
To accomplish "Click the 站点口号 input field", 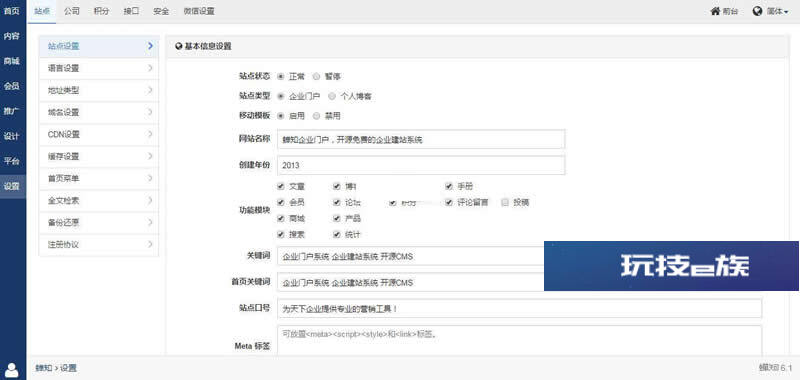I will 519,309.
